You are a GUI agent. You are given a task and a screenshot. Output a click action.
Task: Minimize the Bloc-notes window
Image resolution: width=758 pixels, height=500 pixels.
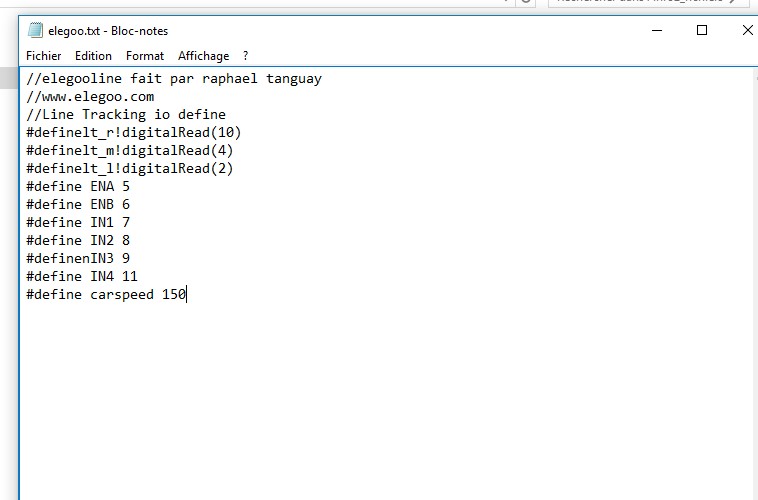click(657, 30)
